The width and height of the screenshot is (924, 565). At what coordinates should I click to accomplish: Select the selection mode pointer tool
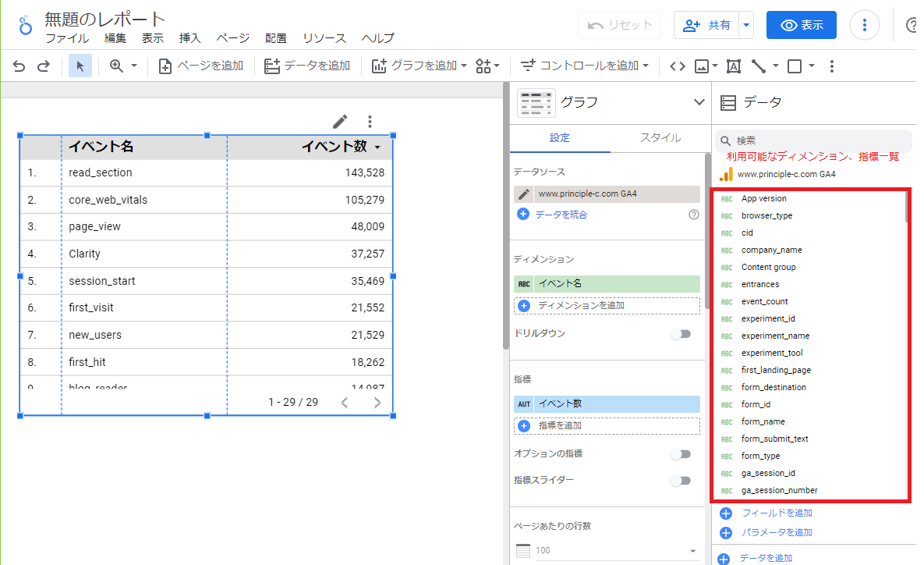[80, 66]
